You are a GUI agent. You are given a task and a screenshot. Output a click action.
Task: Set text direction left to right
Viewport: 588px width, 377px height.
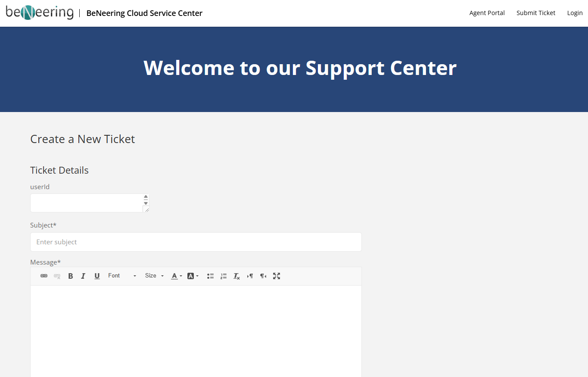pyautogui.click(x=250, y=276)
